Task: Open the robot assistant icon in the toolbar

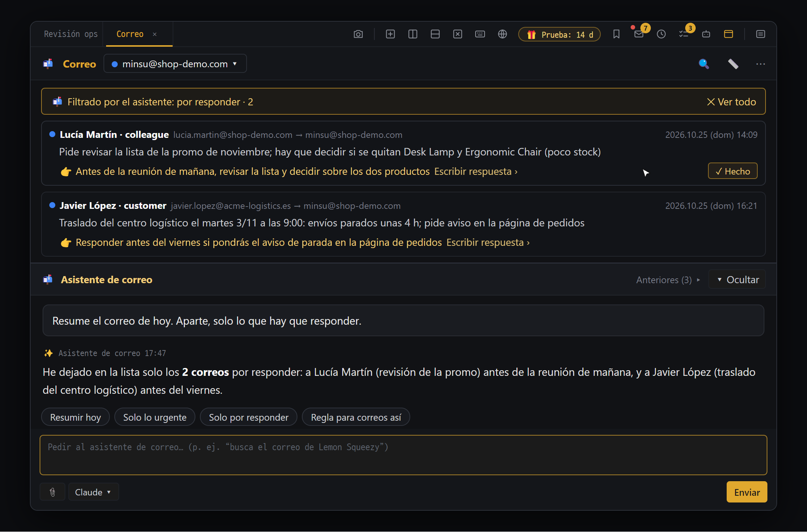Action: point(706,34)
